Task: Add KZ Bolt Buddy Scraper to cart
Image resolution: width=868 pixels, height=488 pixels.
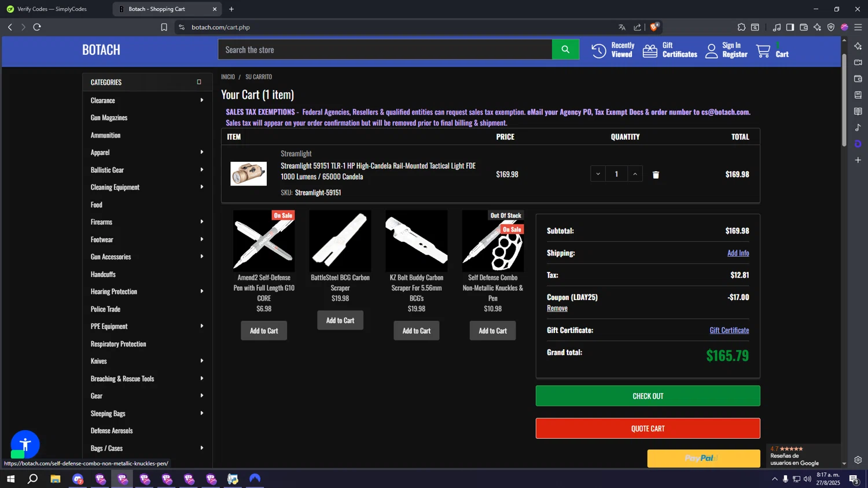Action: click(417, 331)
